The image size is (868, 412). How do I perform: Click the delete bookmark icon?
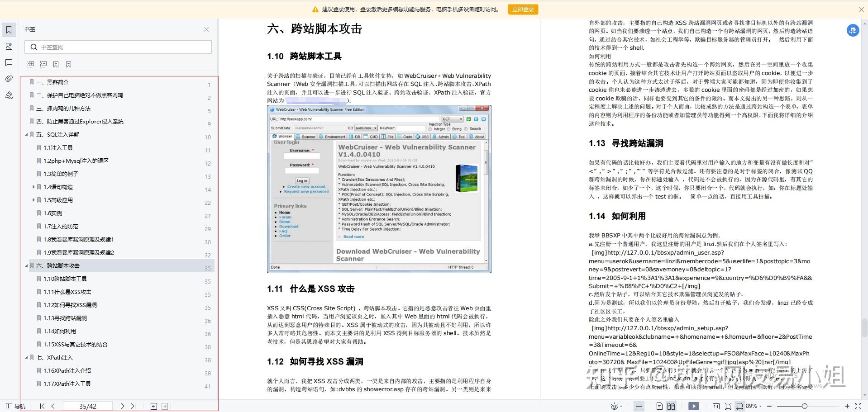[x=69, y=64]
